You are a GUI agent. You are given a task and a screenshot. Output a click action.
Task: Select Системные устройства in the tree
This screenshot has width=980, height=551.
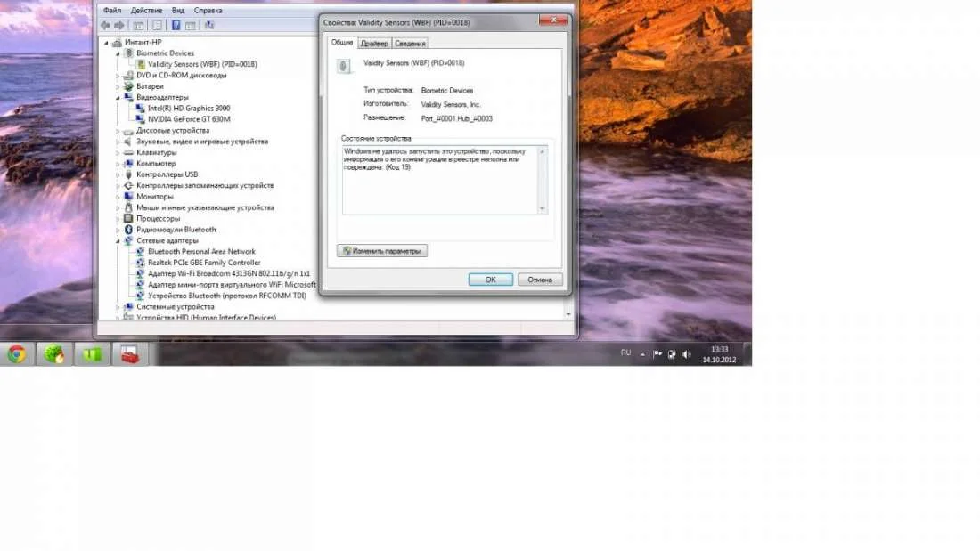click(175, 307)
